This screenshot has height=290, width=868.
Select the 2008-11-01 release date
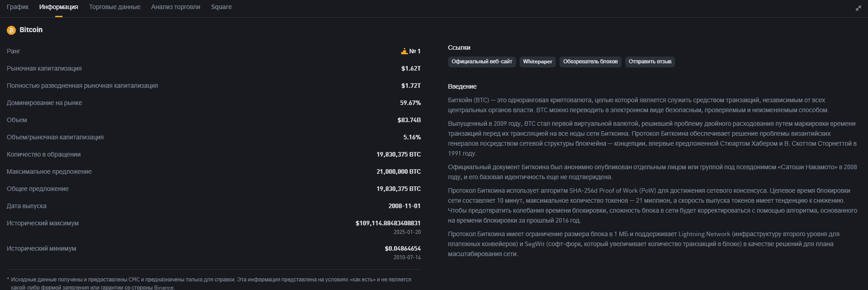[x=405, y=206]
